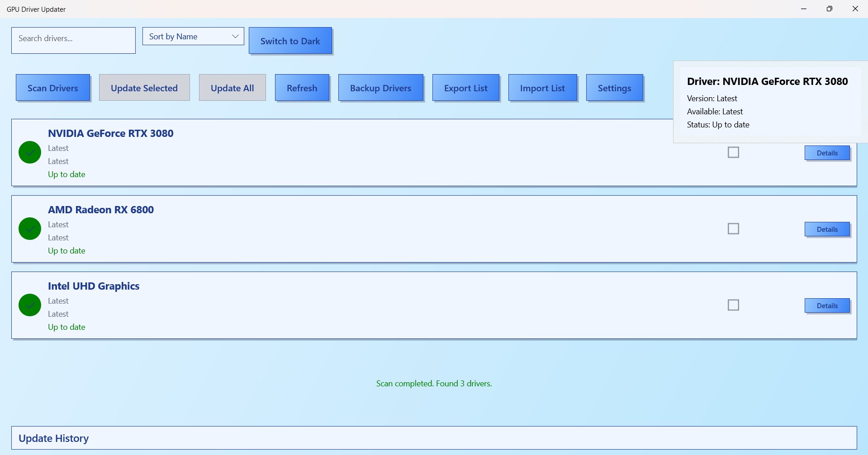Click the Sort dropdown chevron arrow

(x=235, y=36)
